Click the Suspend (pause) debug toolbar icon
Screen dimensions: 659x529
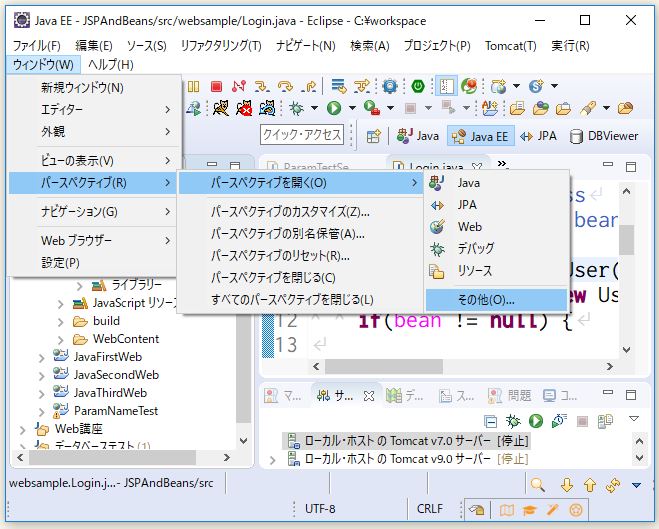coord(193,87)
